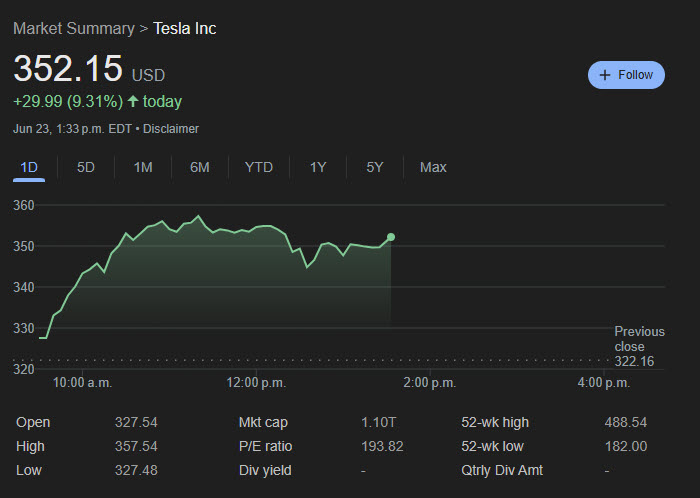The height and width of the screenshot is (498, 700).
Task: Click the Tesla Inc title text
Action: pos(184,28)
